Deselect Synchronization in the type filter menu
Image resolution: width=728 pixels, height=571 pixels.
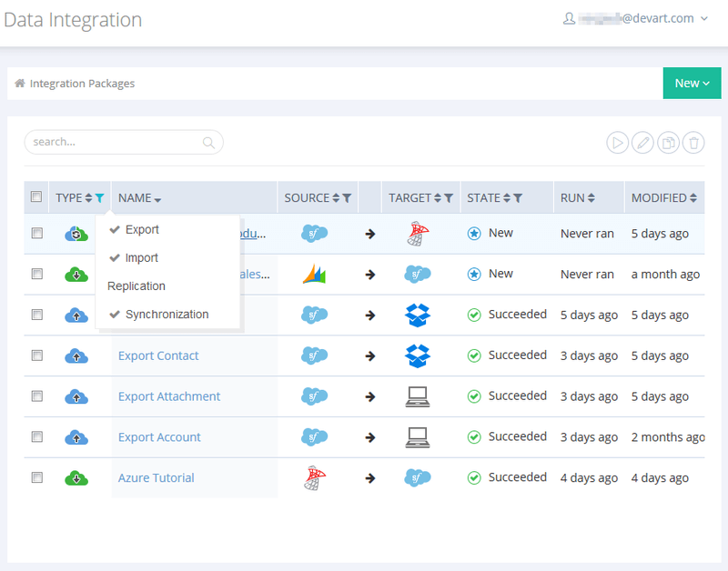(167, 315)
